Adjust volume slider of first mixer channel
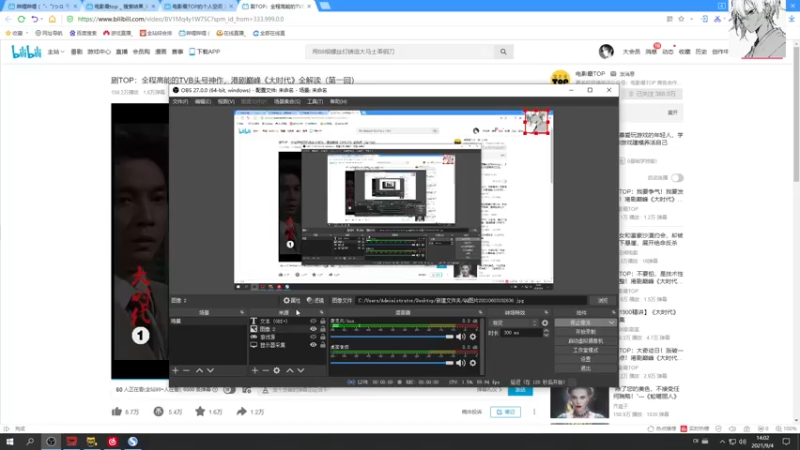Screen dimensions: 800x450 pos(392,337)
